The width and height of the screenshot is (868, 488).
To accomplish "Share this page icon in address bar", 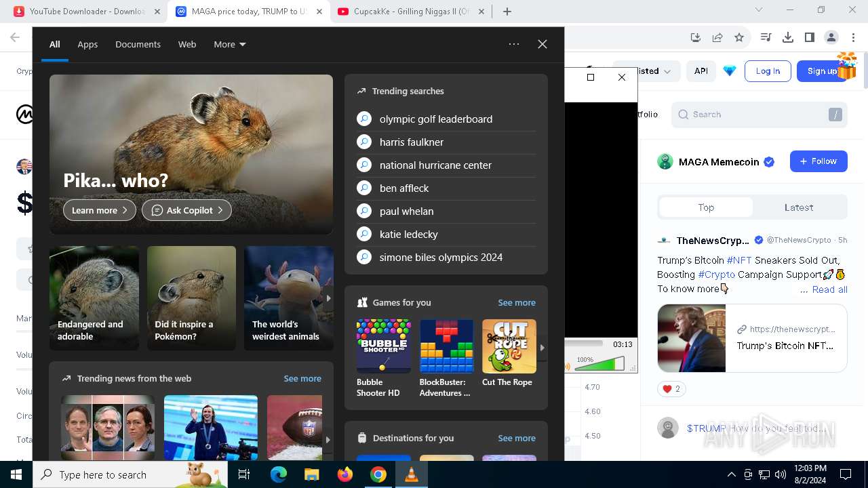I will (717, 37).
